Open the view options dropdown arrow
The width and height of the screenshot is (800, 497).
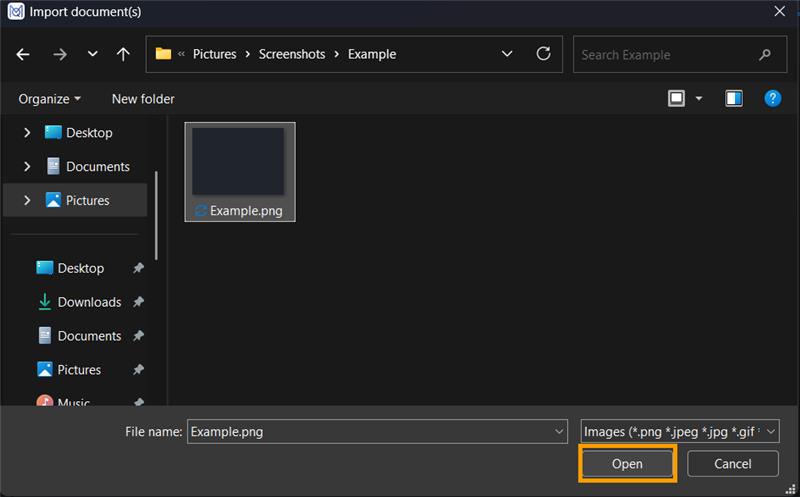click(699, 98)
